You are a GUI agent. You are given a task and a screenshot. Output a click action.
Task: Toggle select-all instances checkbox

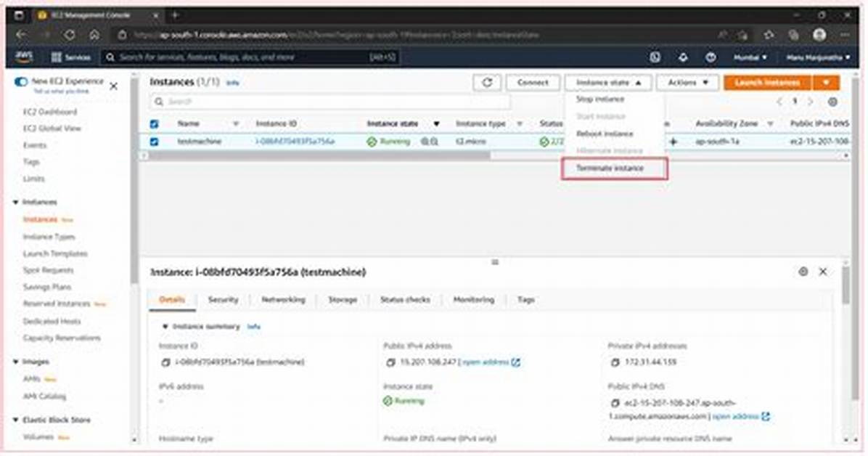155,124
